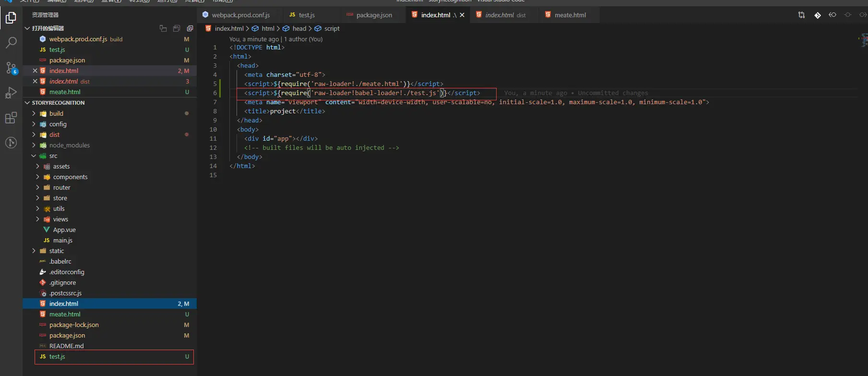Image resolution: width=868 pixels, height=376 pixels.
Task: Expand the node_modules folder chevron
Action: click(34, 145)
